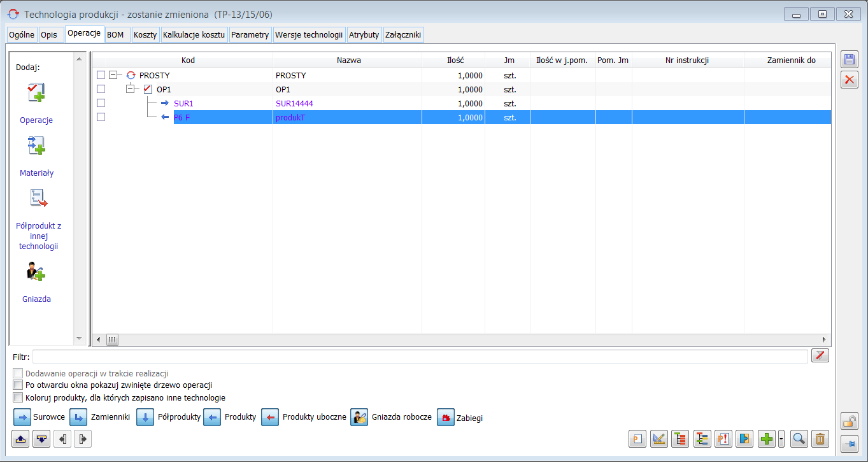The height and width of the screenshot is (463, 868).
Task: Click the P! red icon button
Action: click(x=723, y=439)
